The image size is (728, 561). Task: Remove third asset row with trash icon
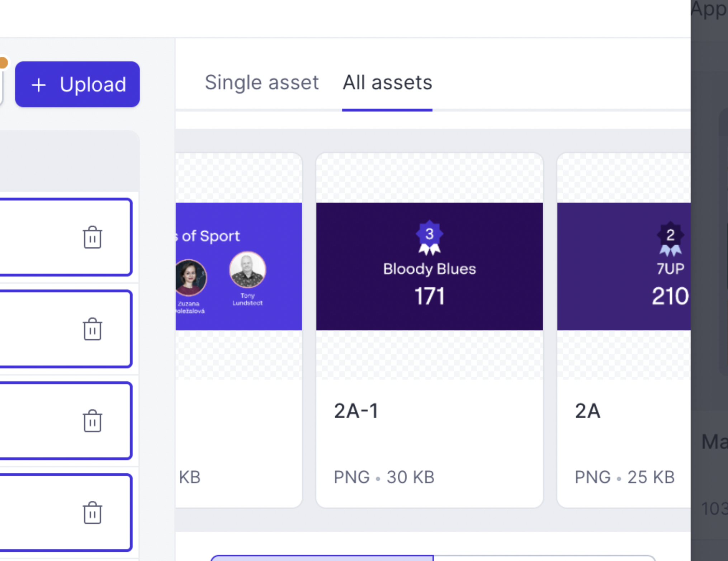click(x=93, y=421)
